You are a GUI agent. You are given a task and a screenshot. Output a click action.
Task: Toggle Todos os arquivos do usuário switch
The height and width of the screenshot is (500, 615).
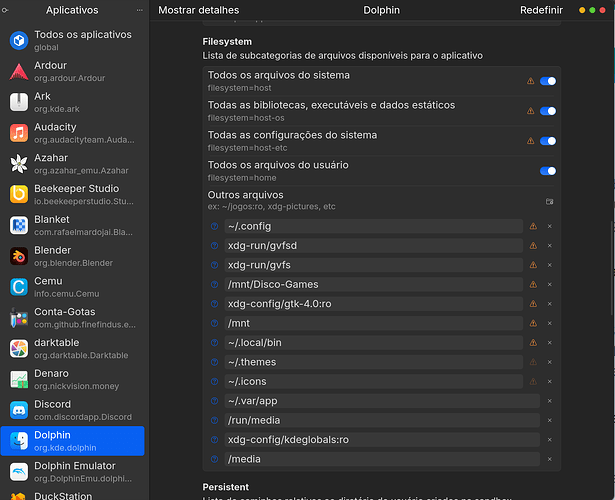point(548,171)
